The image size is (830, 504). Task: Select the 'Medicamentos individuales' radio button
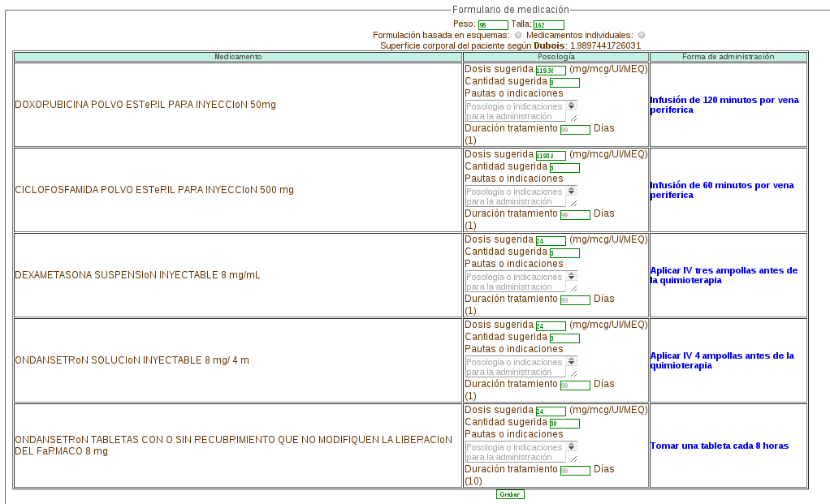coord(642,36)
